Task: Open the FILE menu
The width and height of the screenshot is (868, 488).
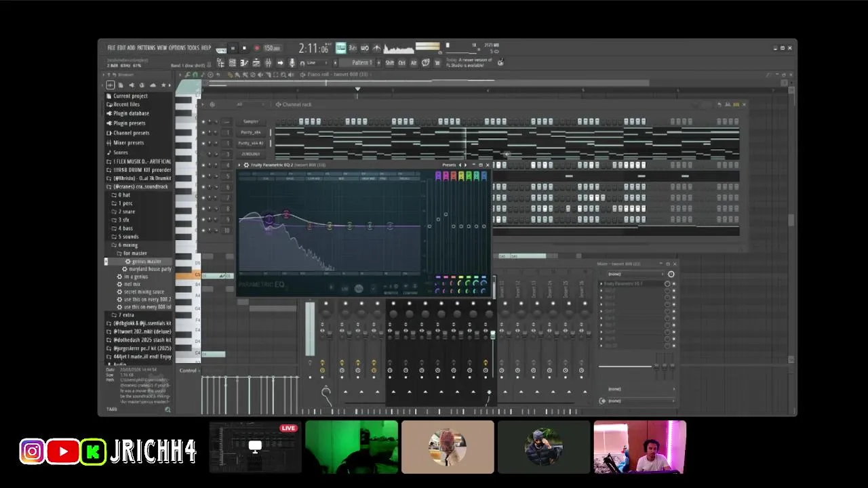Action: [111, 48]
